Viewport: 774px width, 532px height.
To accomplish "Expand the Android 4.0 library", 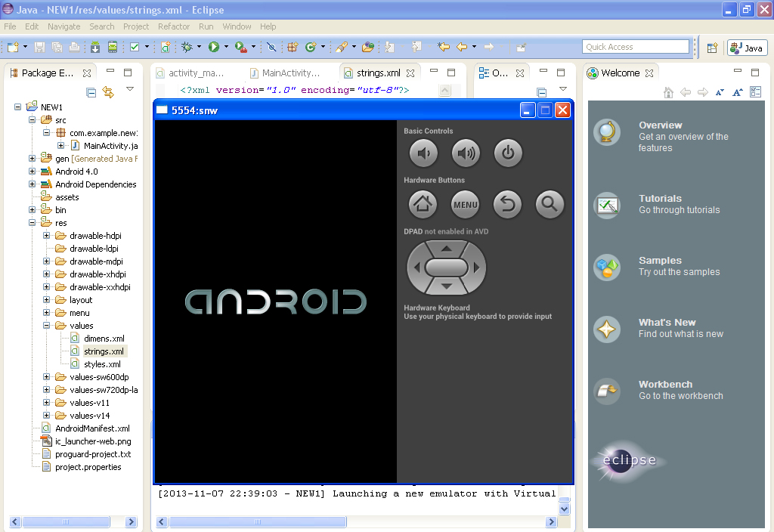I will [x=32, y=172].
